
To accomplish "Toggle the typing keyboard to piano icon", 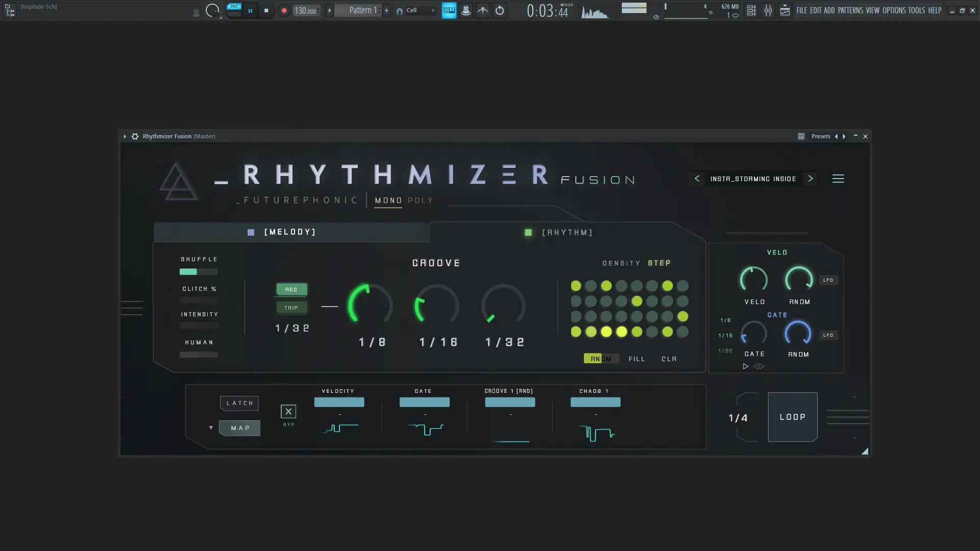I will [449, 10].
